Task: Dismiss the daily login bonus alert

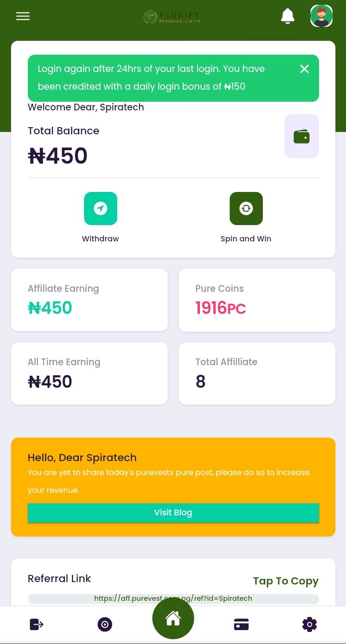Action: 304,69
